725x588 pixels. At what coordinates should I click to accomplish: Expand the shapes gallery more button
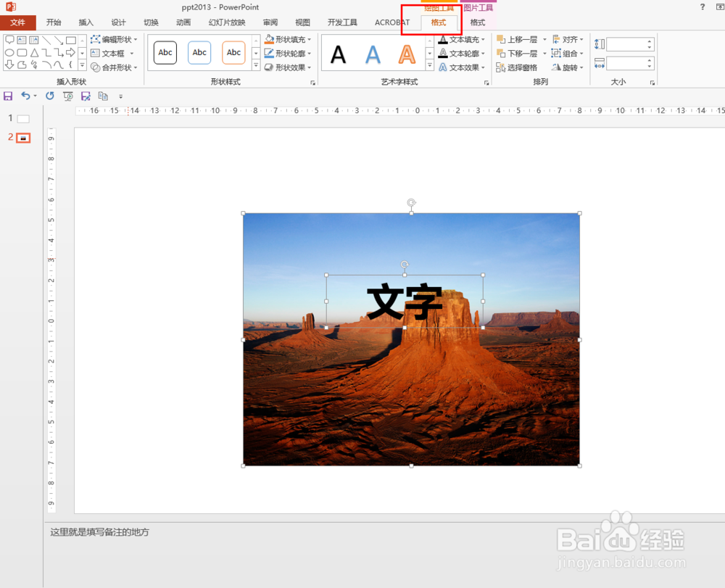pyautogui.click(x=83, y=66)
